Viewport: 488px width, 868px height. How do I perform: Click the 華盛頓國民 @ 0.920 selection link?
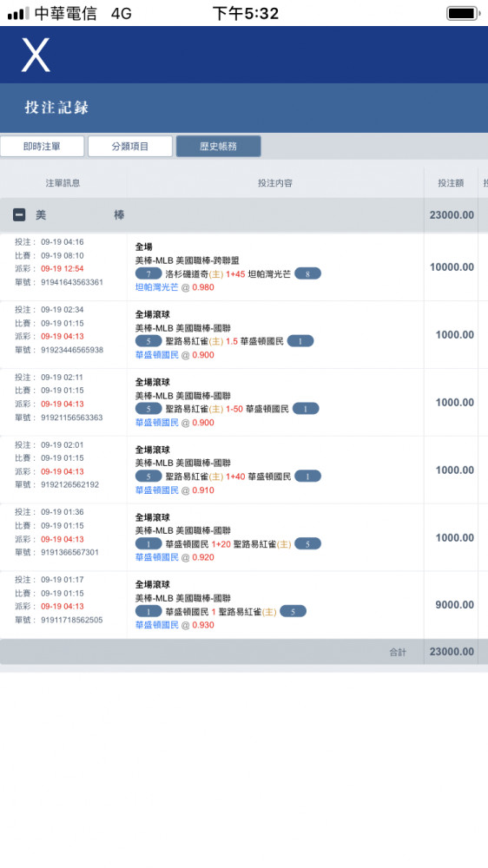[175, 557]
